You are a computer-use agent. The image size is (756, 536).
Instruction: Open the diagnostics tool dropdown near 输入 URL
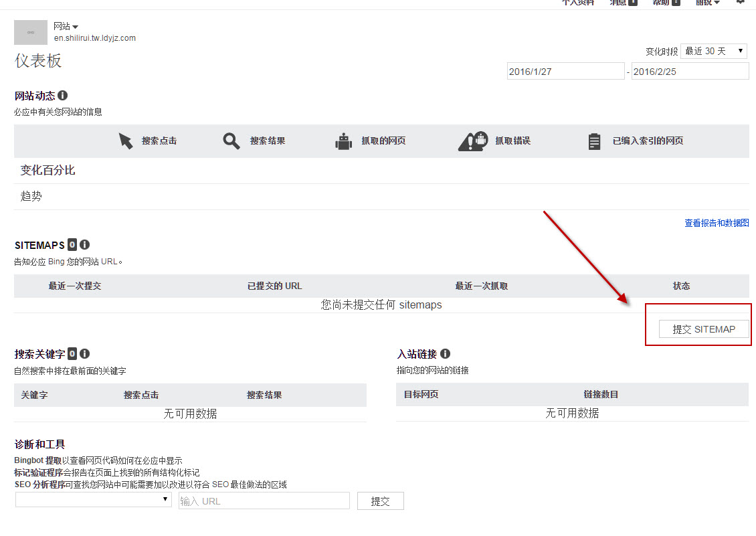93,500
